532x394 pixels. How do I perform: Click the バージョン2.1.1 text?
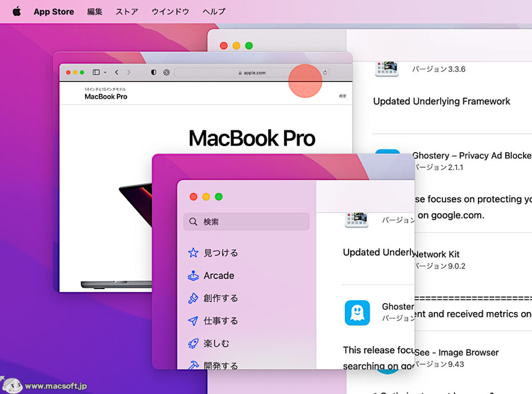tap(440, 167)
